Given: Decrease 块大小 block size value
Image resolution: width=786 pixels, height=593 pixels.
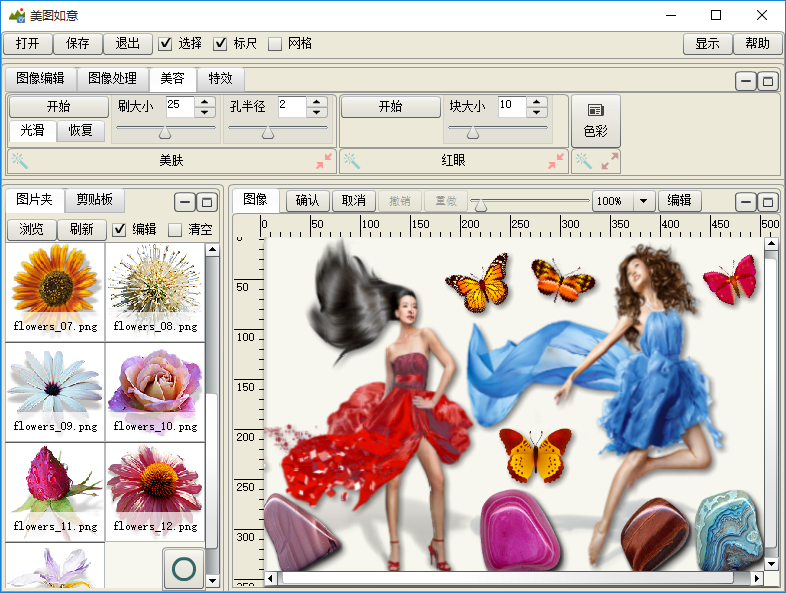Looking at the screenshot, I should [x=536, y=112].
